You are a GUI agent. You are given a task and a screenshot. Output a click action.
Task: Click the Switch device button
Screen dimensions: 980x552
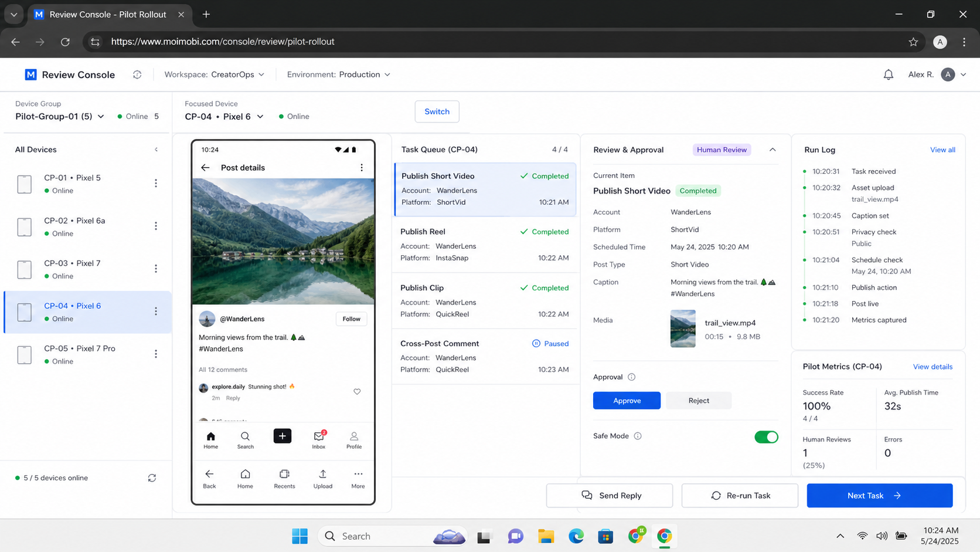[x=437, y=111]
